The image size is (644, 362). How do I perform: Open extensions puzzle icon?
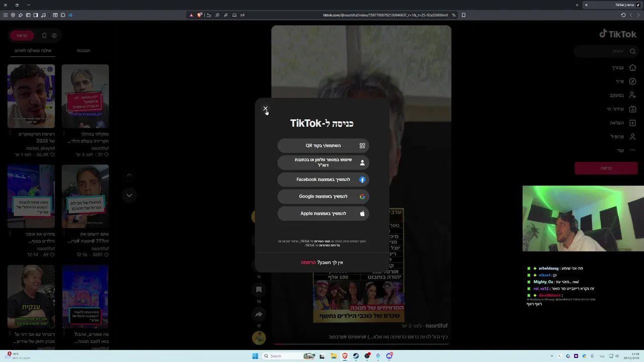point(62,15)
